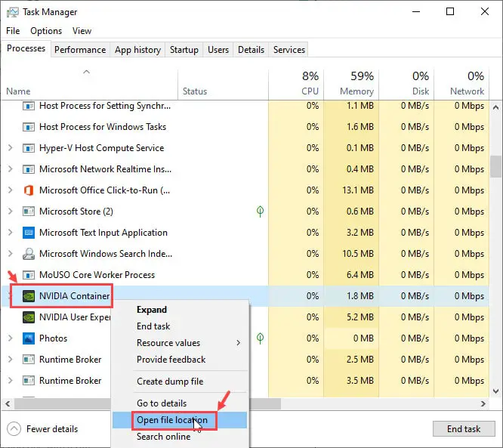
Task: Click the horizontal scrollbar left arrow
Action: point(8,403)
